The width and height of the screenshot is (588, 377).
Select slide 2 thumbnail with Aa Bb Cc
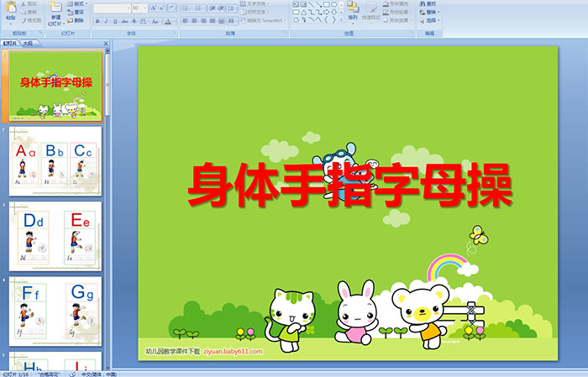(55, 161)
